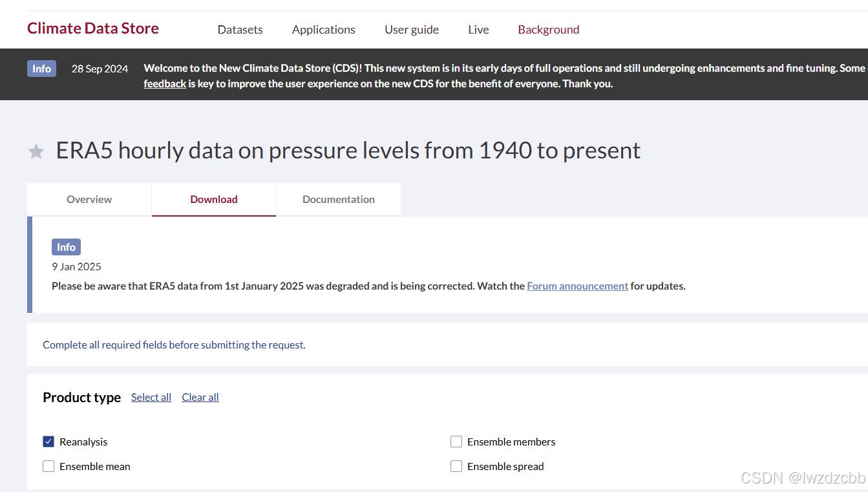Screen dimensions: 868x492
Task: Check the Ensemble spread option
Action: (456, 466)
